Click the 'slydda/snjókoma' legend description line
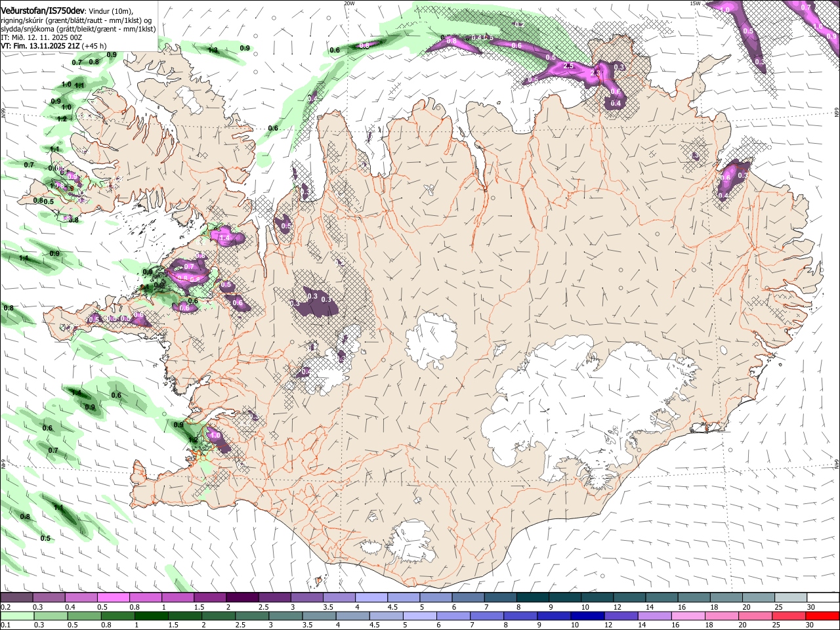Image resolution: width=840 pixels, height=630 pixels. pyautogui.click(x=78, y=29)
